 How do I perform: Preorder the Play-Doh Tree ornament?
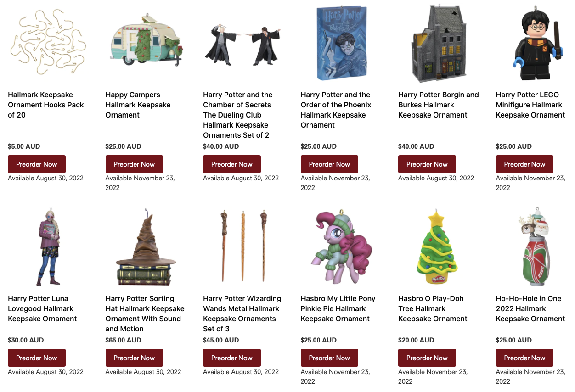click(427, 358)
